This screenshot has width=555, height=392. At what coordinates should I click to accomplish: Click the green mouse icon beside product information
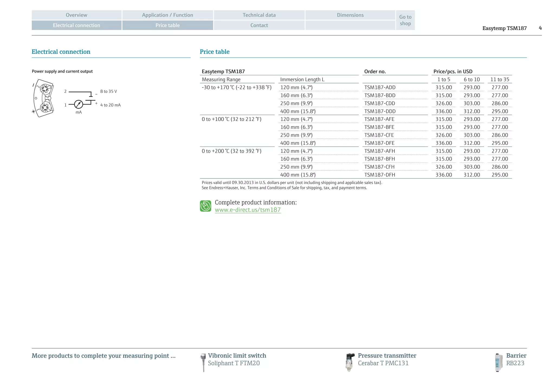205,206
